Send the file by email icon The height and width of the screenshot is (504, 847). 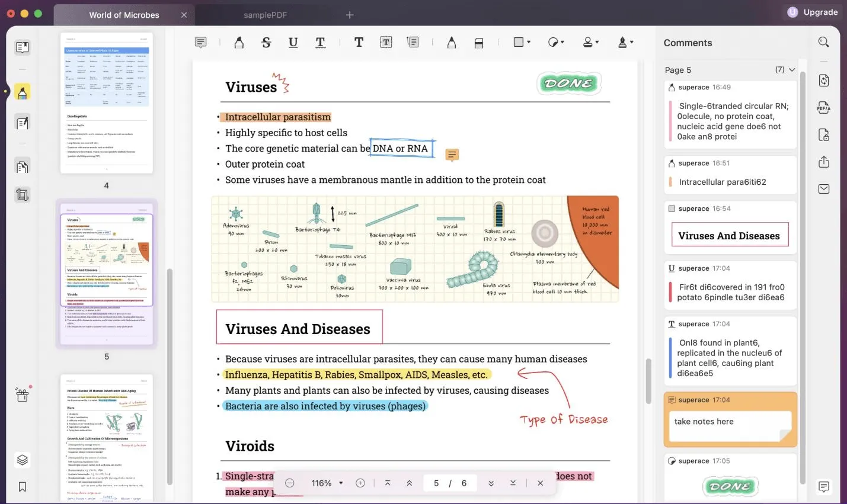click(824, 189)
